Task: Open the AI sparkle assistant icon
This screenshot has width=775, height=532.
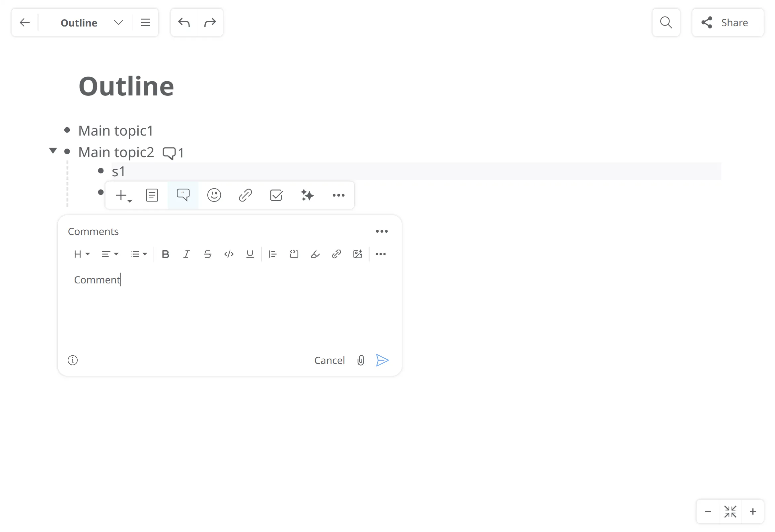Action: [307, 195]
